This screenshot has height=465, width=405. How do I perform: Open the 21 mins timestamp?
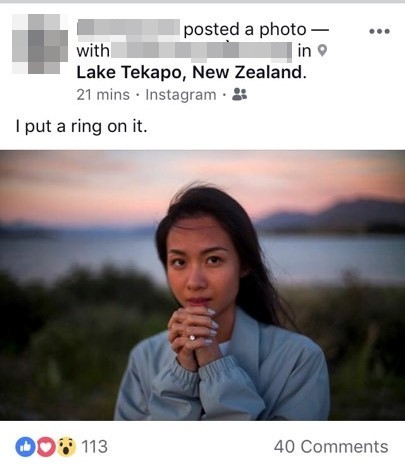point(103,95)
